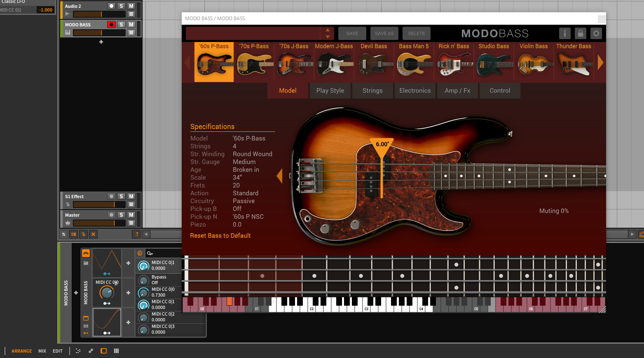Switch to EDIT view
Viewport: 644px width, 358px height.
(58, 351)
